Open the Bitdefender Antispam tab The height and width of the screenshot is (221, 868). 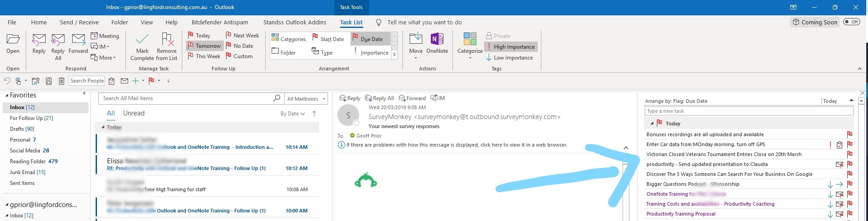coord(220,22)
